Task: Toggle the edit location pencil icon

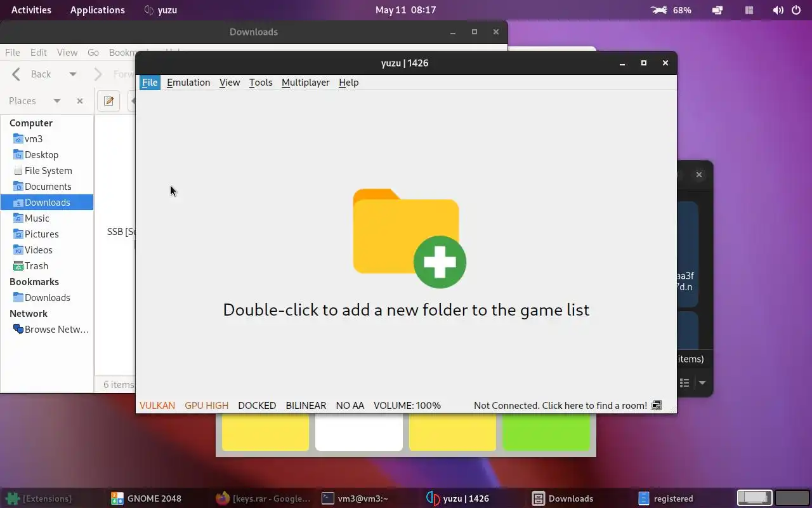Action: pos(108,101)
